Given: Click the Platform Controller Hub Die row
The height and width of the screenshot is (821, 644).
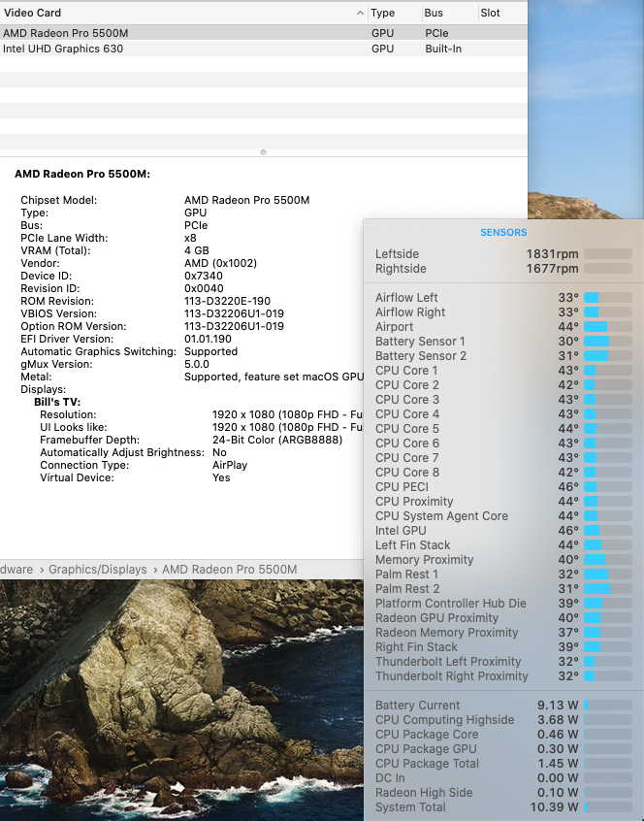Looking at the screenshot, I should tap(503, 604).
